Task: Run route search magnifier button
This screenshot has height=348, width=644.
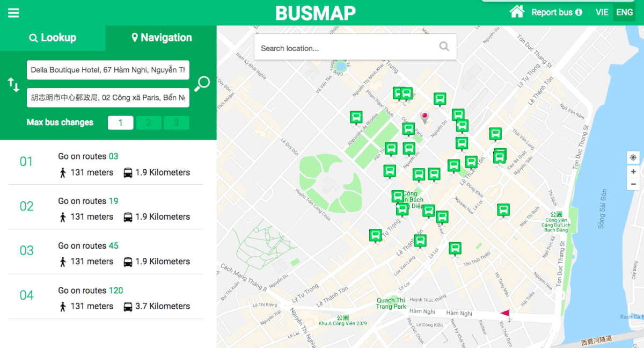Action: pyautogui.click(x=202, y=84)
